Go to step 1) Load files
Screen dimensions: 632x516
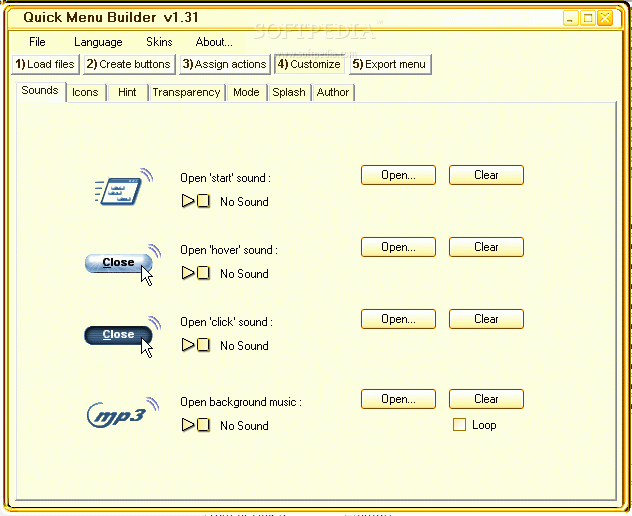tap(45, 64)
